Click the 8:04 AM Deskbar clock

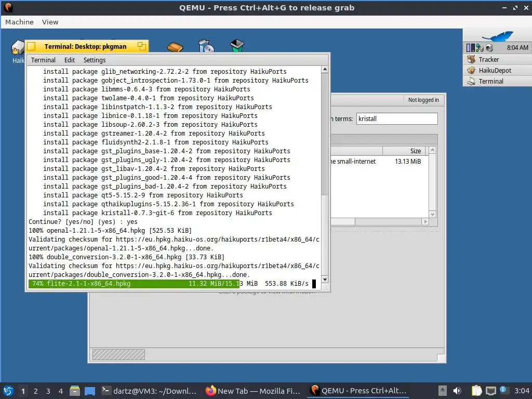click(x=517, y=48)
